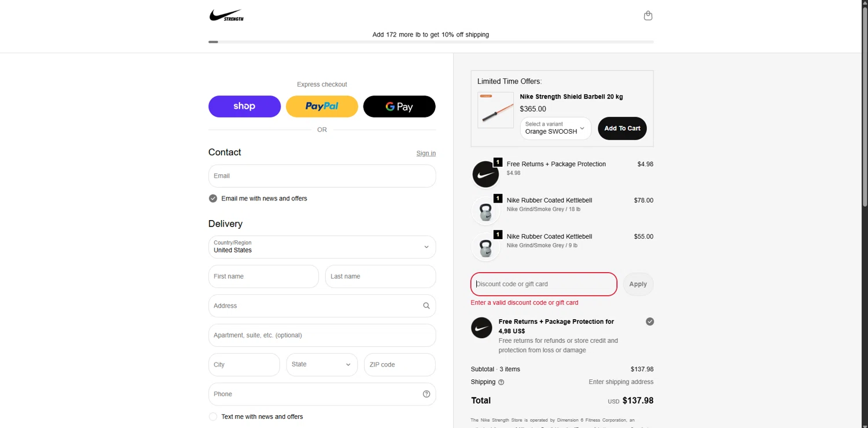
Task: Pay with PayPal express button
Action: [322, 107]
